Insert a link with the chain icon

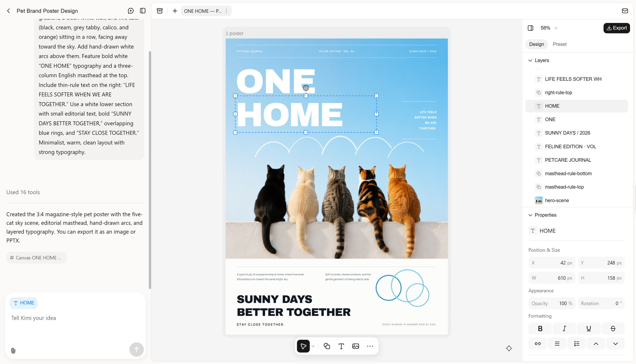pyautogui.click(x=538, y=343)
